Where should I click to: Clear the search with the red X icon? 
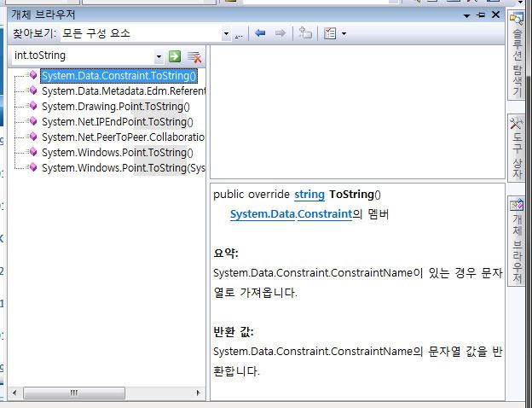tap(194, 57)
